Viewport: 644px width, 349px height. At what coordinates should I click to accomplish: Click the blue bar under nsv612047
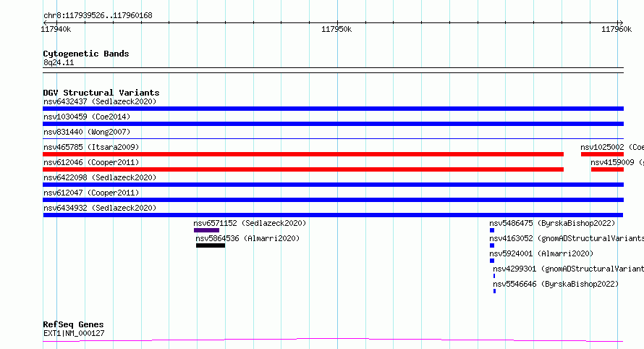click(x=333, y=200)
